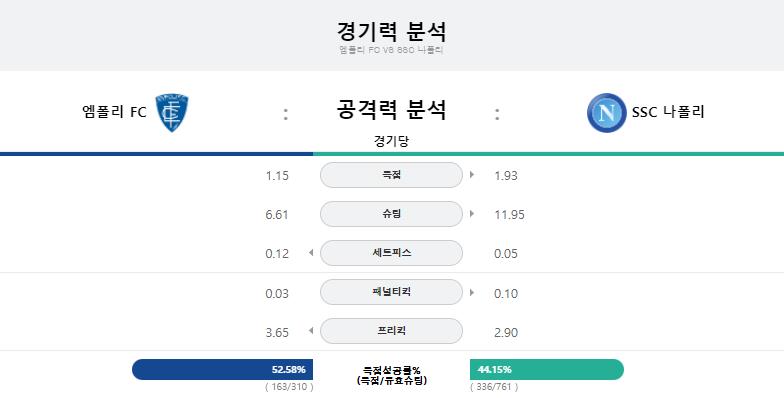Click the right arrow beside 슈팅
This screenshot has width=784, height=398.
472,214
